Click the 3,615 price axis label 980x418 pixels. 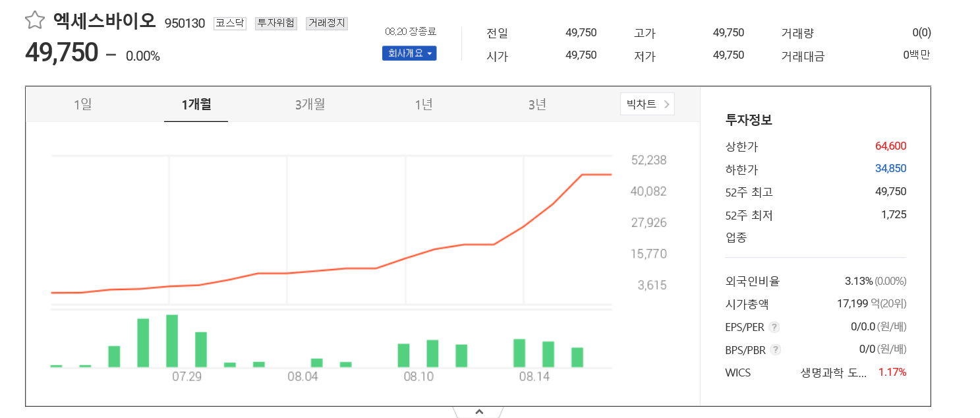[652, 285]
